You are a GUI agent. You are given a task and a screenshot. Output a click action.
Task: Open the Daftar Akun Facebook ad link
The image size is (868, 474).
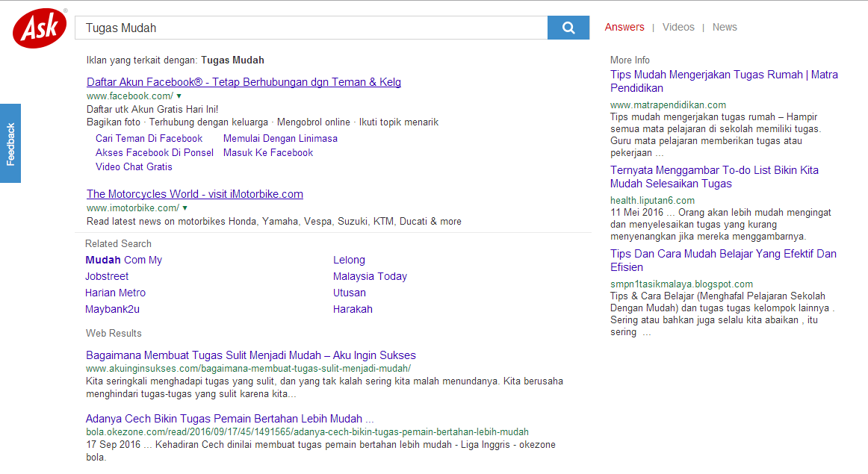(244, 82)
